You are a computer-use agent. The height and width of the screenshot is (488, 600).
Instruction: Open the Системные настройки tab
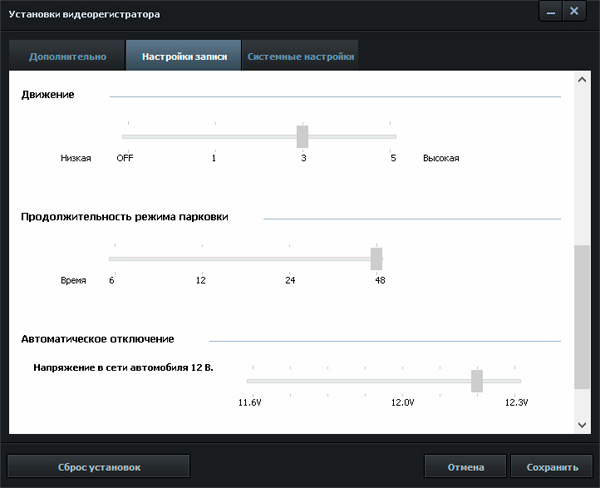coord(300,56)
